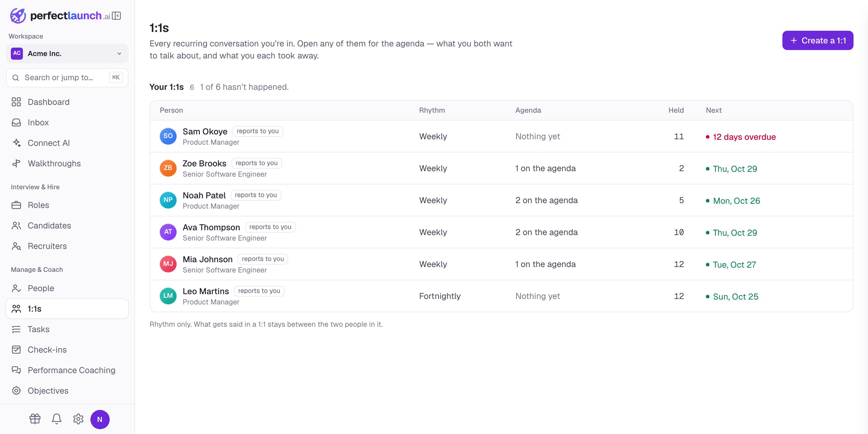This screenshot has width=868, height=434.
Task: Click the Rhythm column header
Action: (x=432, y=110)
